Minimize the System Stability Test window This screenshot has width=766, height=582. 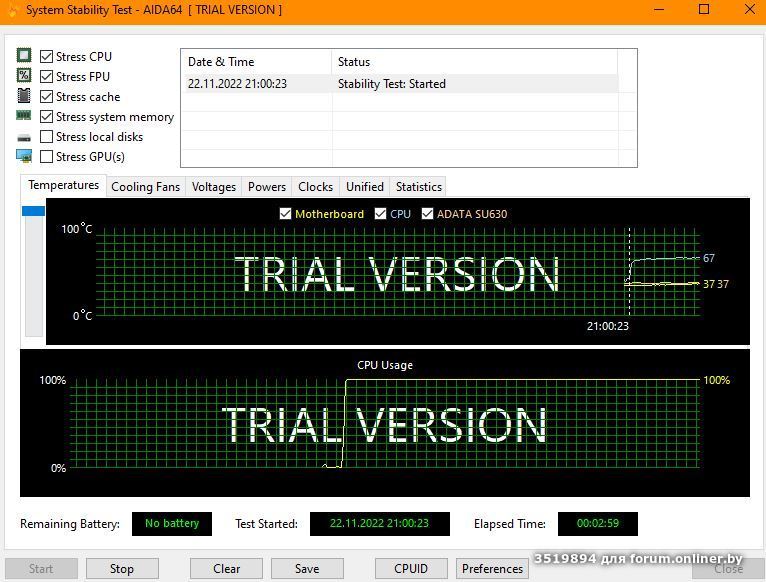click(659, 9)
